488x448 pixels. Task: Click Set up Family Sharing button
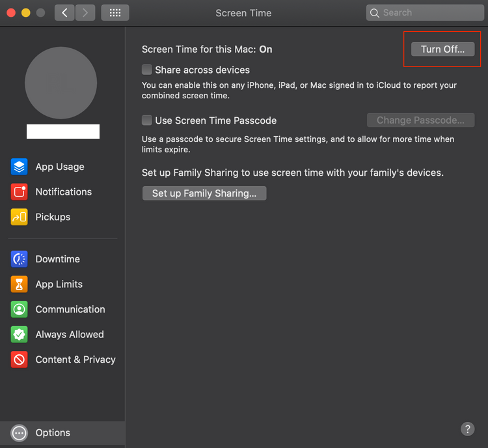click(x=204, y=193)
